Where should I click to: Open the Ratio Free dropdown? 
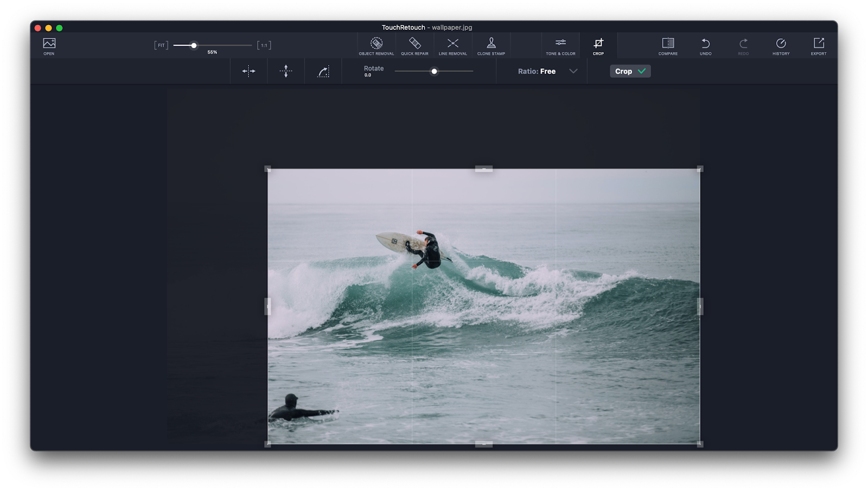tap(547, 71)
